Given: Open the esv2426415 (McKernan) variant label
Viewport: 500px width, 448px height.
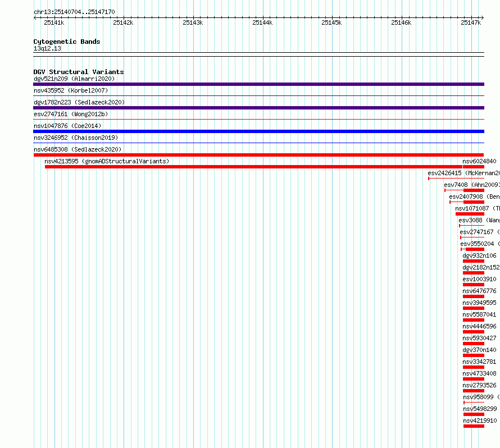Looking at the screenshot, I should tap(463, 173).
